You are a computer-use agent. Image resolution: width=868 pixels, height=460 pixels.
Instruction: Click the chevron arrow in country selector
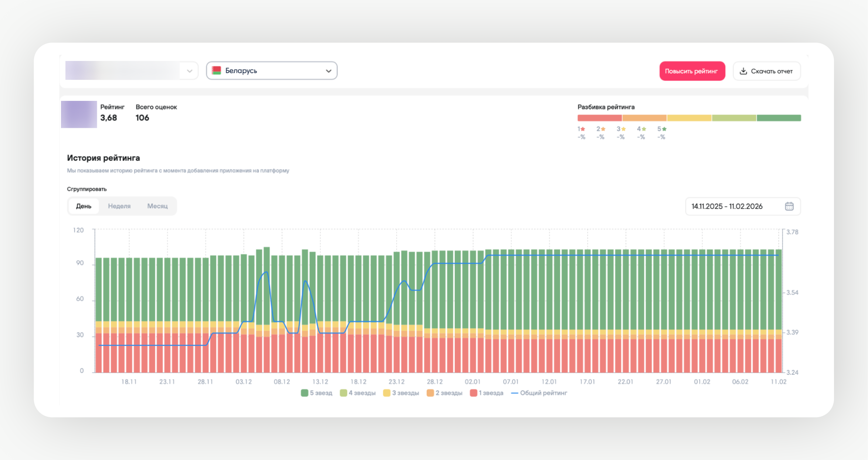tap(328, 71)
